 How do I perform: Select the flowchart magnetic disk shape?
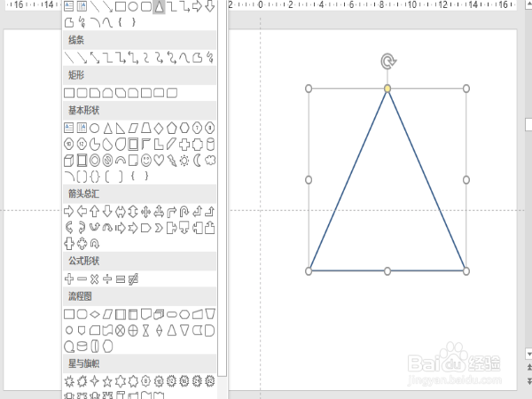pos(82,347)
